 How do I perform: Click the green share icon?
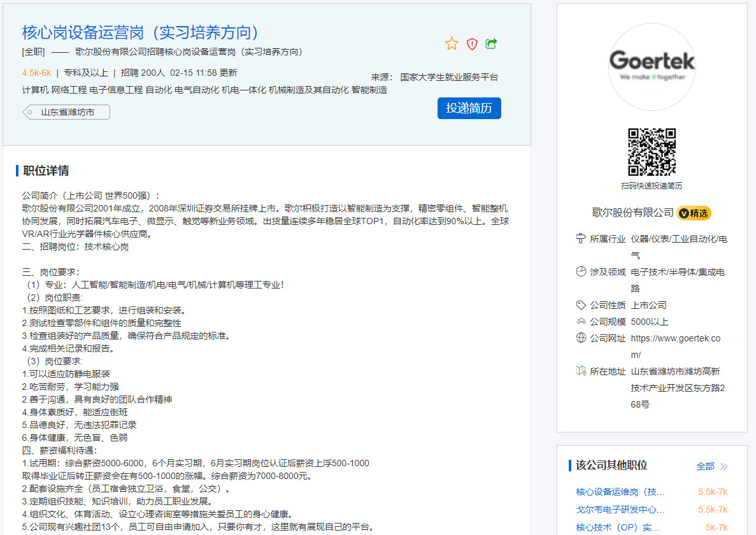491,43
